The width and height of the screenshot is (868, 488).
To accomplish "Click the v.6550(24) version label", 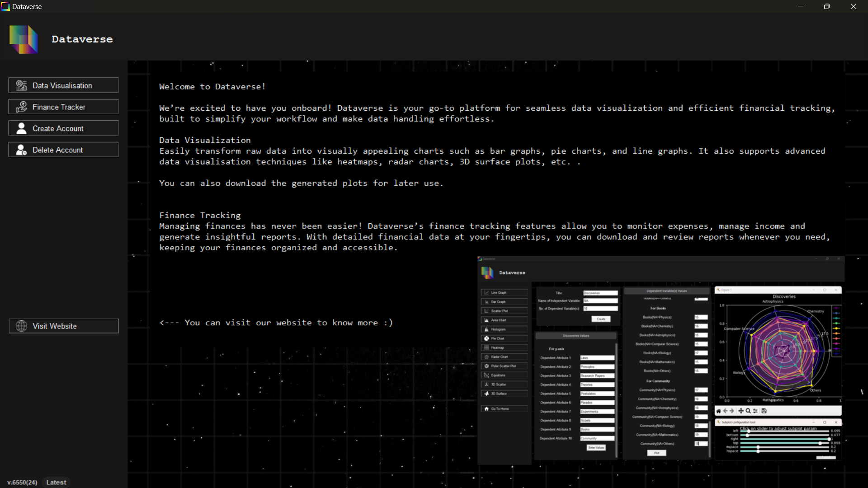I will pos(22,482).
